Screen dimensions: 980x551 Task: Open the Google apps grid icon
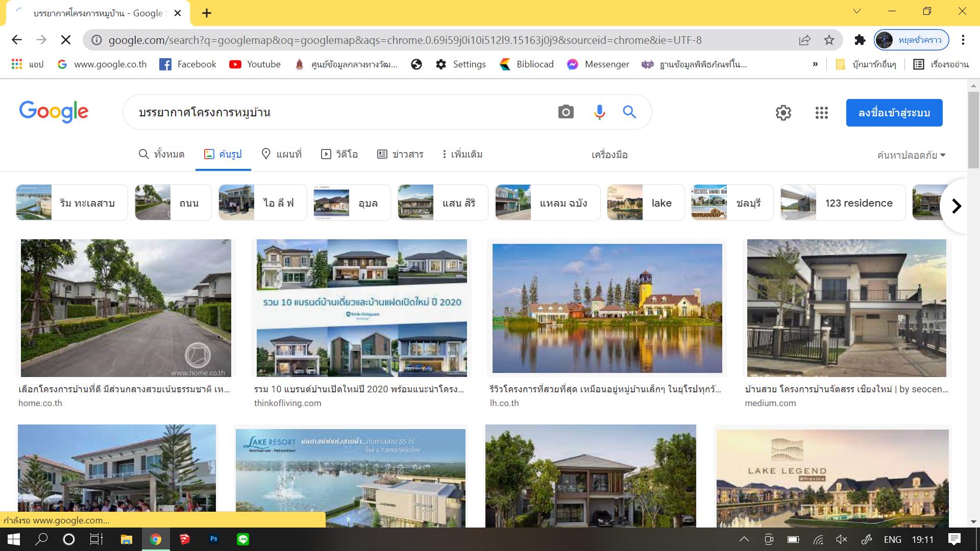point(821,113)
